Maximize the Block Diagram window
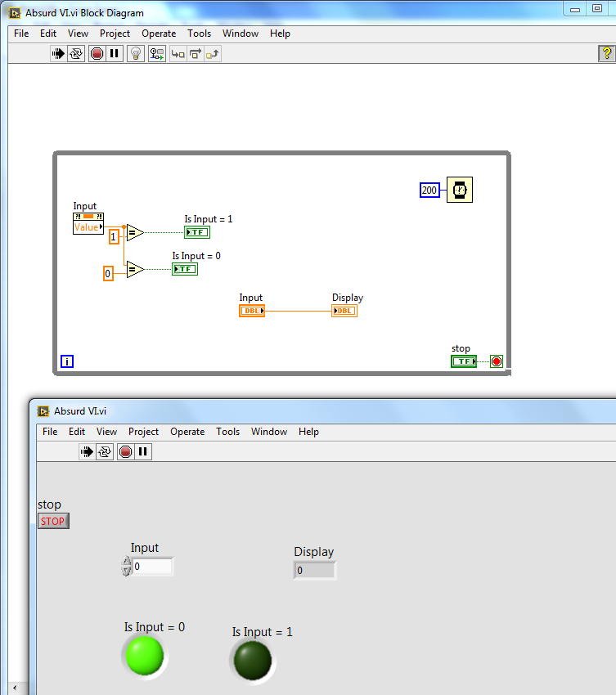Screen dimensions: 616x695 tap(597, 9)
